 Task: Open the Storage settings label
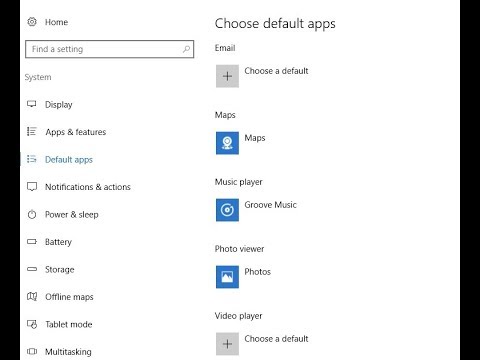pos(60,269)
